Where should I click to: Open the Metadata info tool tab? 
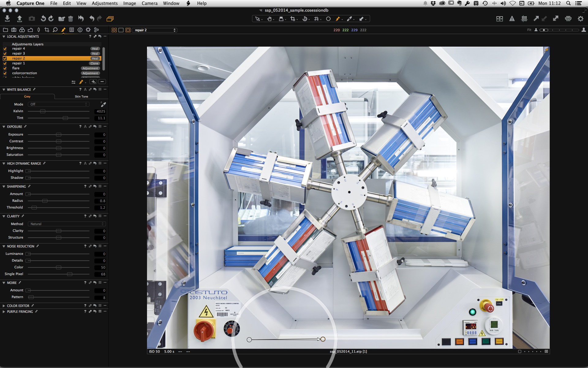coord(80,30)
